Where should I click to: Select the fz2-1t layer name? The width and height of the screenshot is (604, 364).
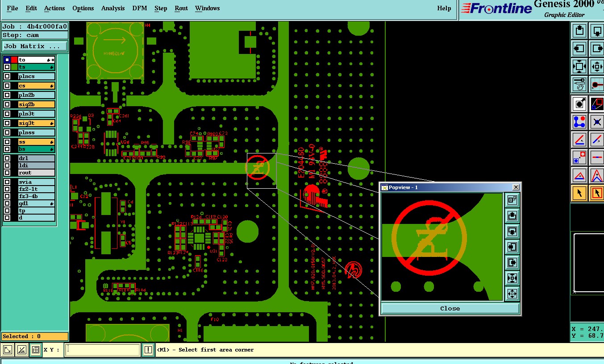[36, 189]
